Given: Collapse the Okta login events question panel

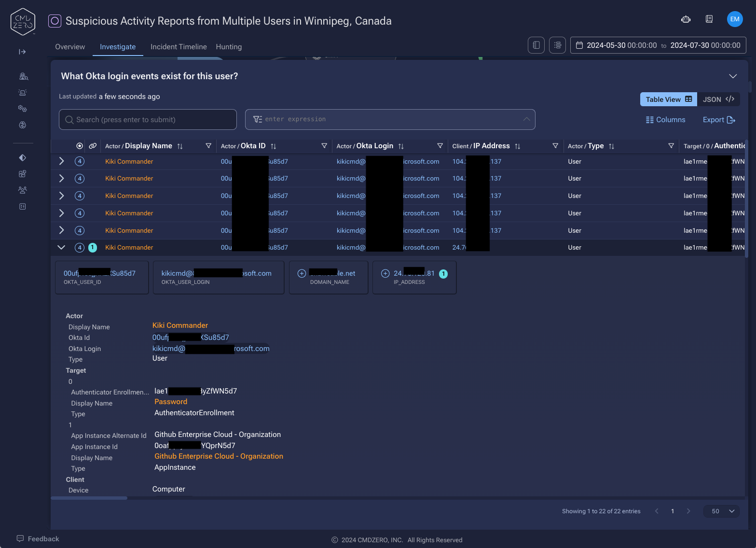Looking at the screenshot, I should click(x=733, y=76).
